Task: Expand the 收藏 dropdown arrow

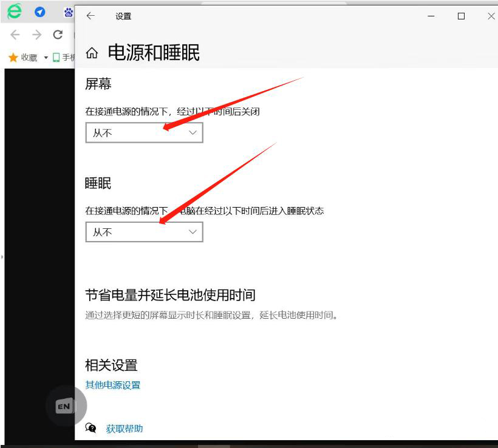Action: coord(46,58)
